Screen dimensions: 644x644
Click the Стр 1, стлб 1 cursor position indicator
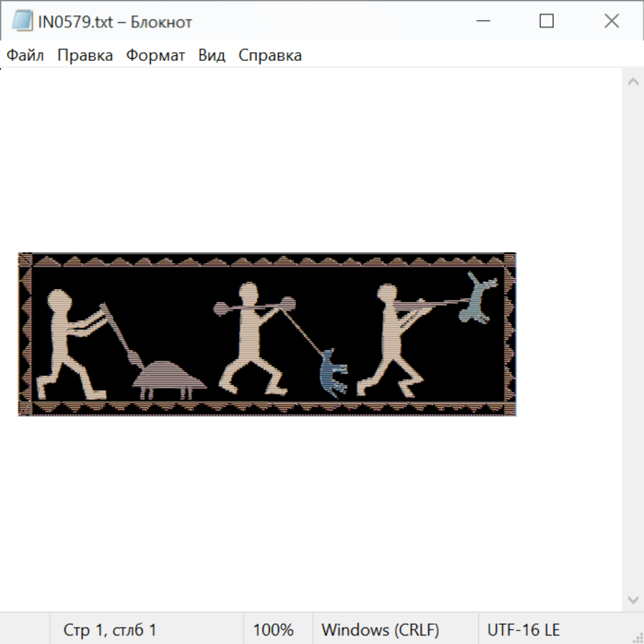[110, 630]
